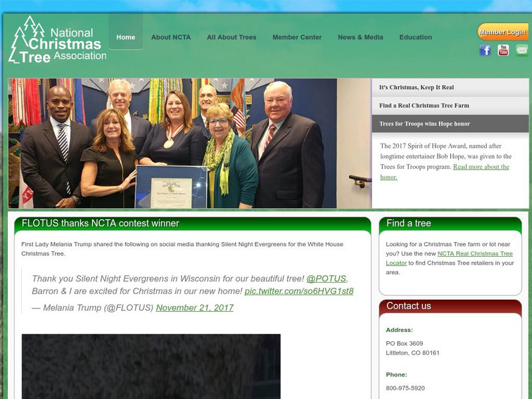
Task: Open the November 21, 2017 tweet date link
Action: tap(194, 308)
